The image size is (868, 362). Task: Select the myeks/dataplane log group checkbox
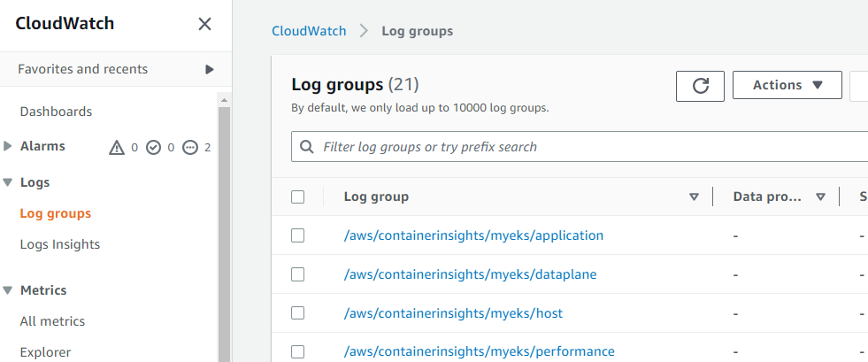click(298, 274)
